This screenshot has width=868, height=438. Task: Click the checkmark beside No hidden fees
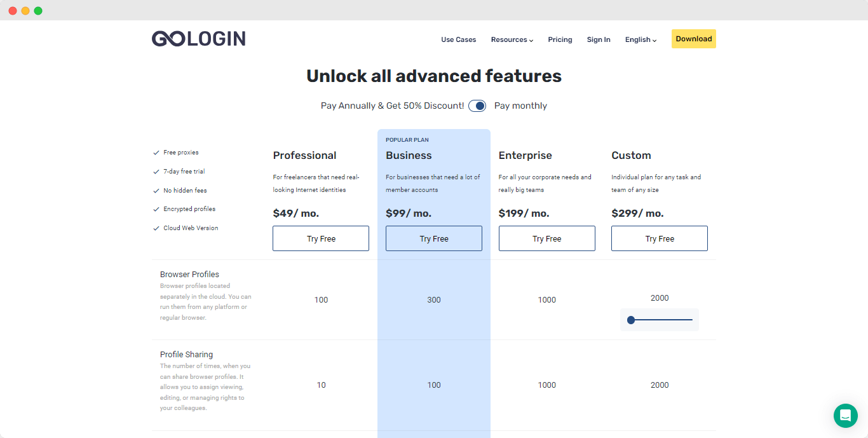(156, 191)
